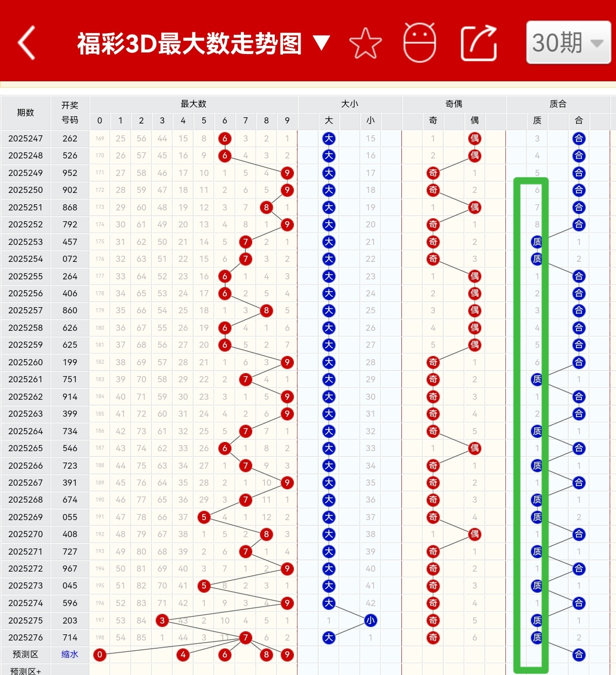Select prediction ball 9

287,655
